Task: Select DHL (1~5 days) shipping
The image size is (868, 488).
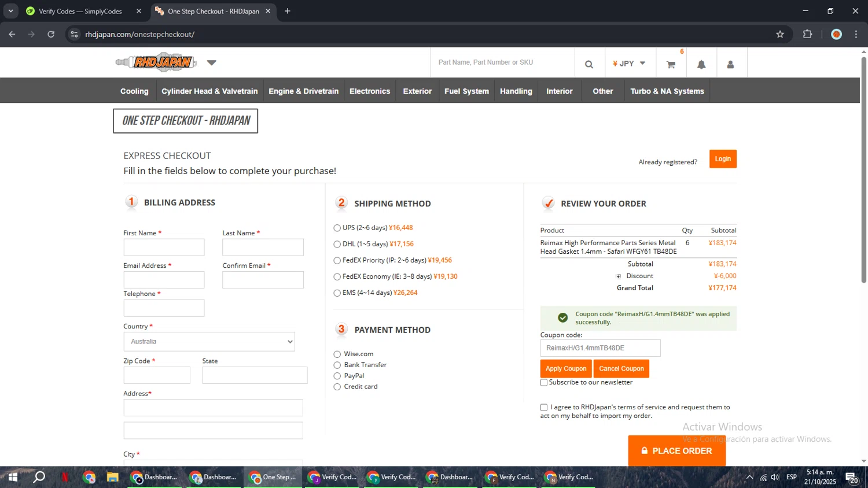Action: [x=337, y=244]
